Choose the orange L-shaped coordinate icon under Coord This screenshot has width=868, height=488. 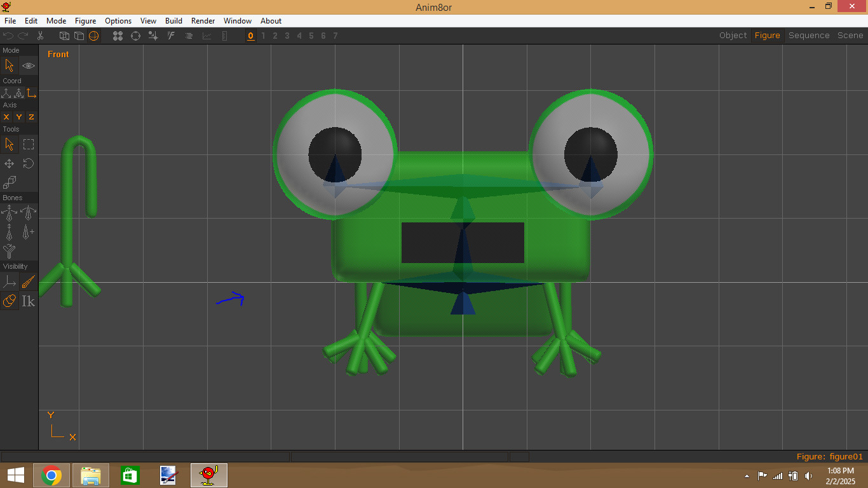tap(31, 93)
